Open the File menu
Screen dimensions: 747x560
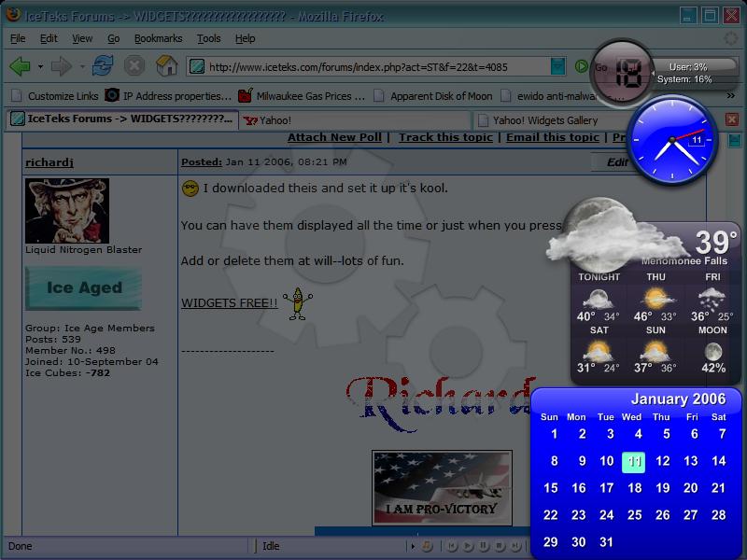18,38
